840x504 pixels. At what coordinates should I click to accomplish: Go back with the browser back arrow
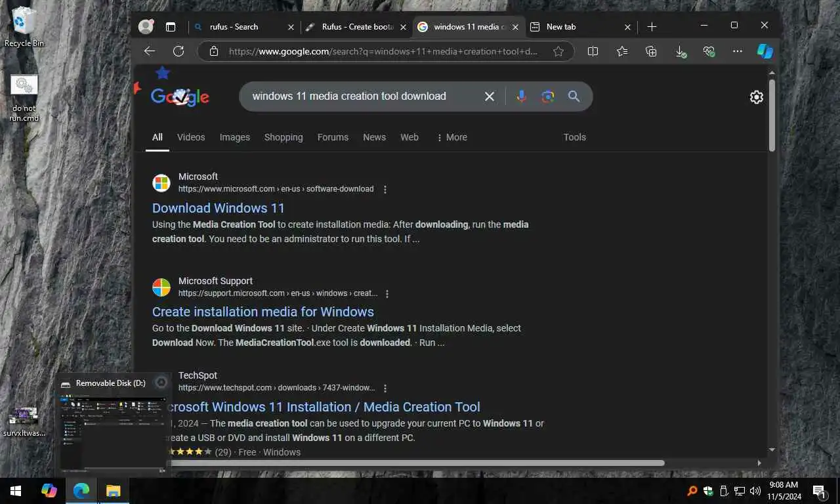(150, 51)
